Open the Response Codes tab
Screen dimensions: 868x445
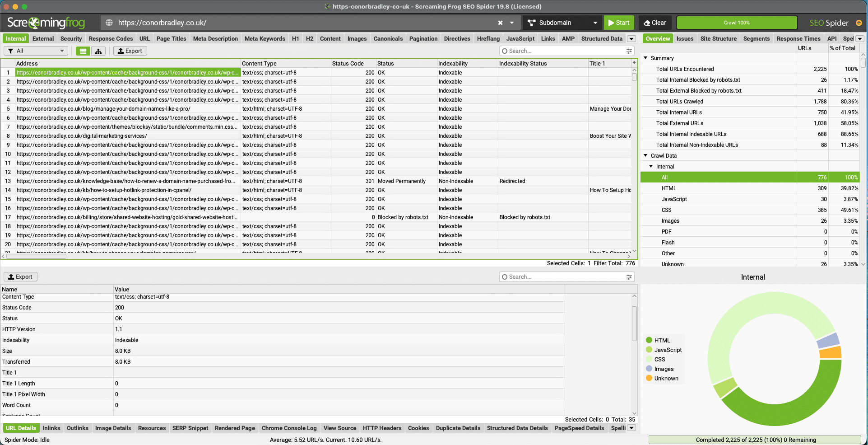(x=111, y=38)
